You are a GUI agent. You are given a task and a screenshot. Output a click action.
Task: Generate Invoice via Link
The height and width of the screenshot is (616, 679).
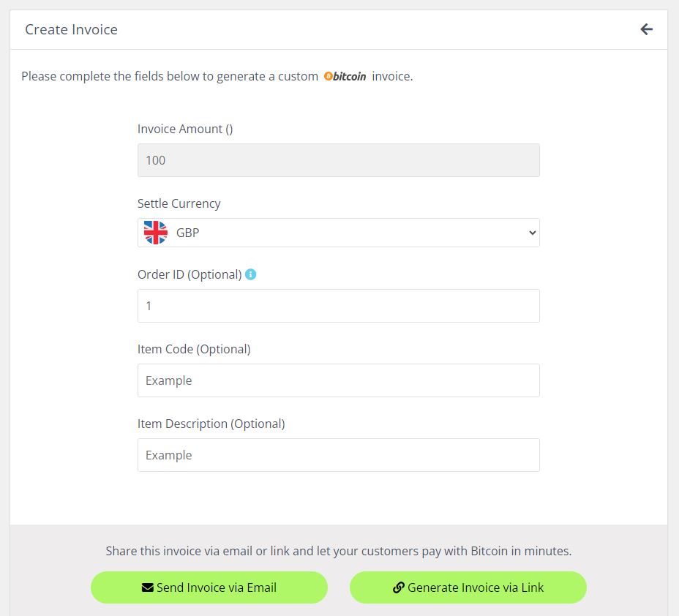click(x=468, y=587)
